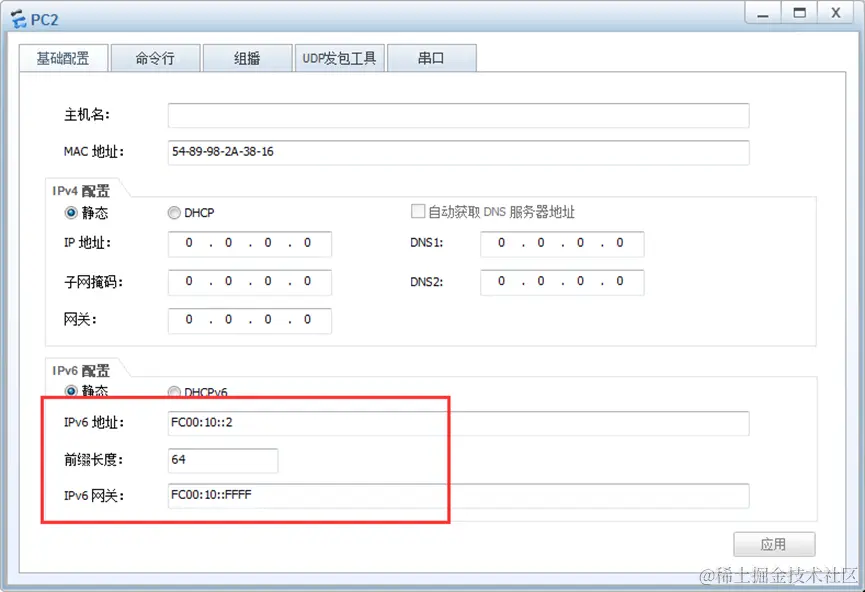The width and height of the screenshot is (865, 592).
Task: Click the PC2 window title icon
Action: [x=18, y=19]
